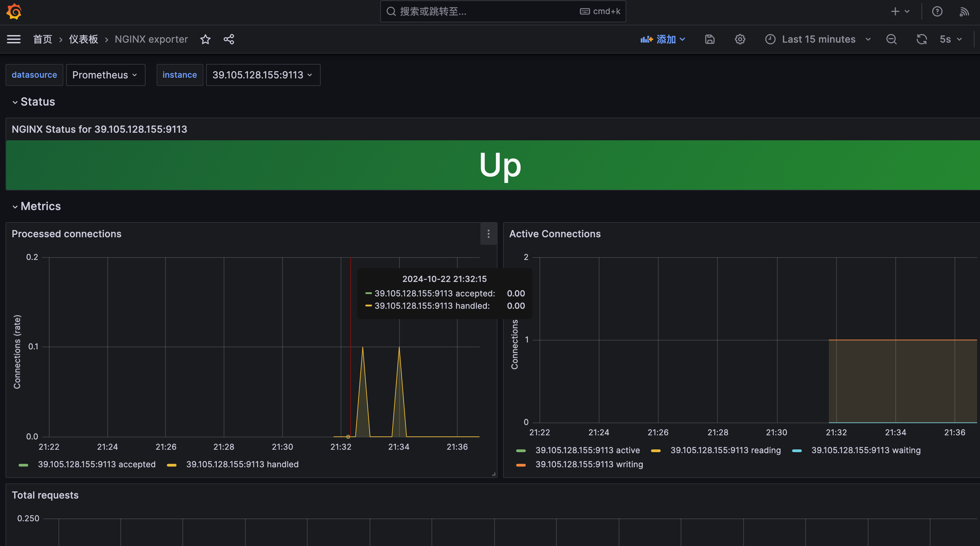Open the hamburger navigation menu

(14, 39)
